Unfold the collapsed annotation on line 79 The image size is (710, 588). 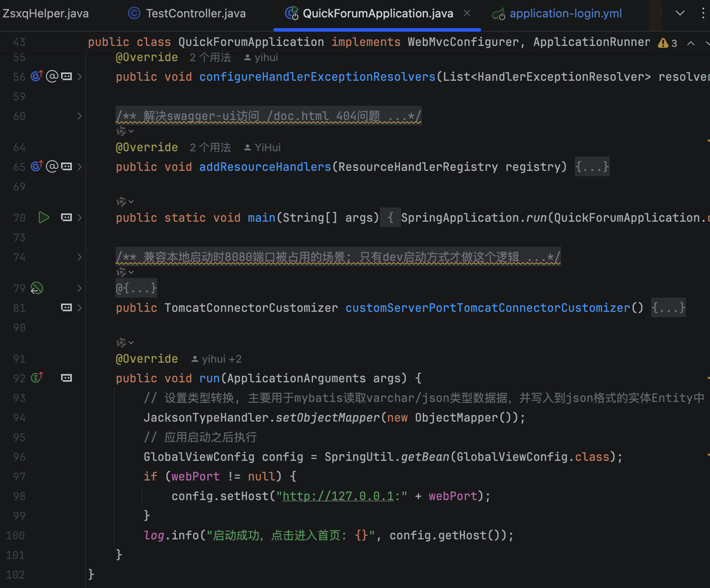pyautogui.click(x=136, y=288)
